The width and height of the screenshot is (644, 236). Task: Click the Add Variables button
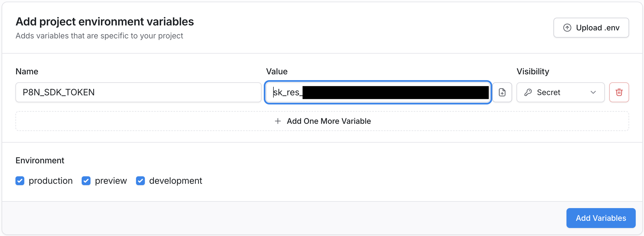(x=601, y=218)
